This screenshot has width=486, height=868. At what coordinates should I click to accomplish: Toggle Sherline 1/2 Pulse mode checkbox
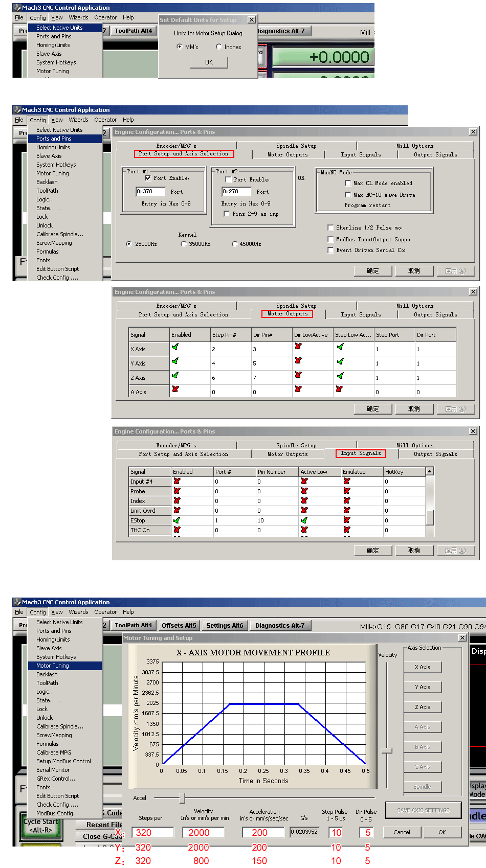pos(330,227)
